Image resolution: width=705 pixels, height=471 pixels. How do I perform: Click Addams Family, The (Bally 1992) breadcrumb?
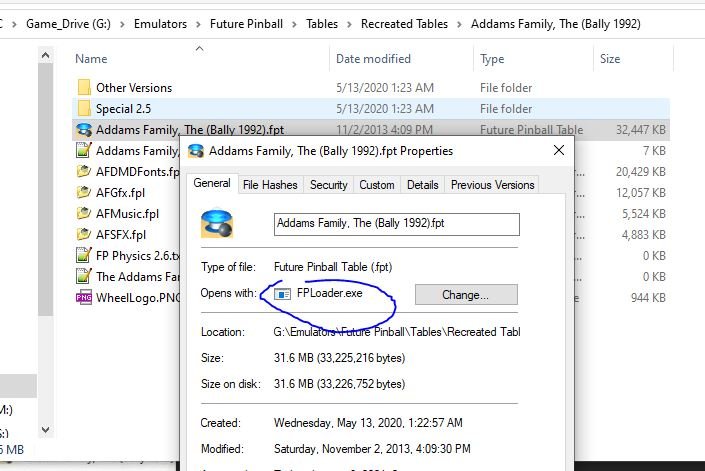[x=556, y=24]
